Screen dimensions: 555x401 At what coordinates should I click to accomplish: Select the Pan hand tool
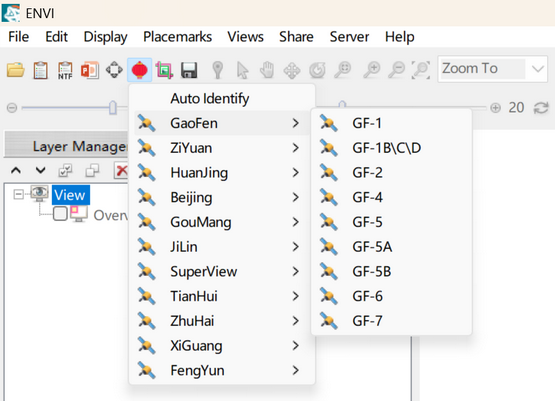tap(267, 70)
